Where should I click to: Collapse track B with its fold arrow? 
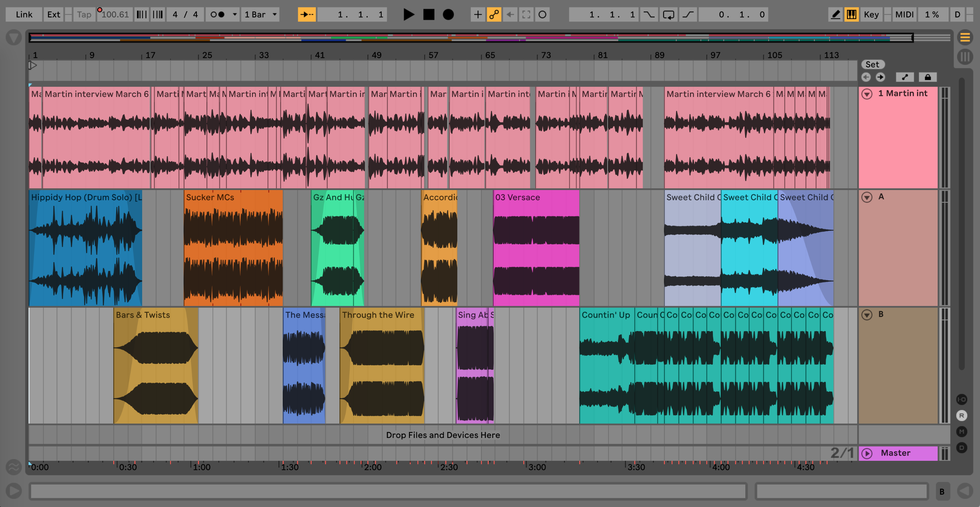(x=867, y=315)
